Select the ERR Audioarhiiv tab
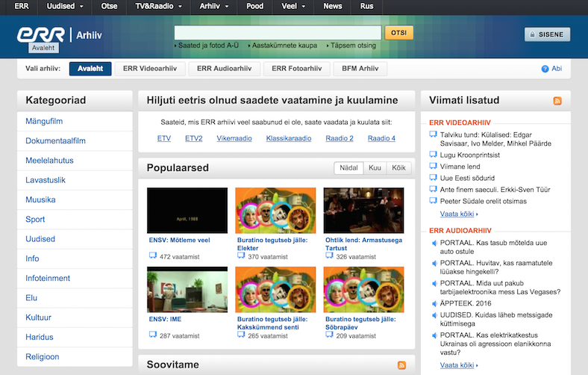This screenshot has height=375, width=588. [225, 69]
